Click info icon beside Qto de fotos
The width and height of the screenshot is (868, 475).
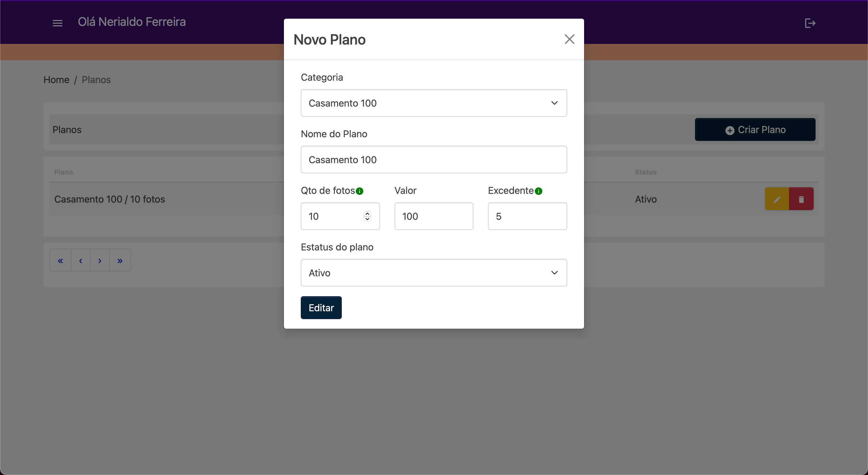click(x=360, y=191)
